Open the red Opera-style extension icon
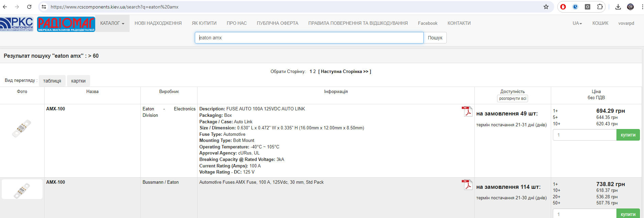 point(563,7)
